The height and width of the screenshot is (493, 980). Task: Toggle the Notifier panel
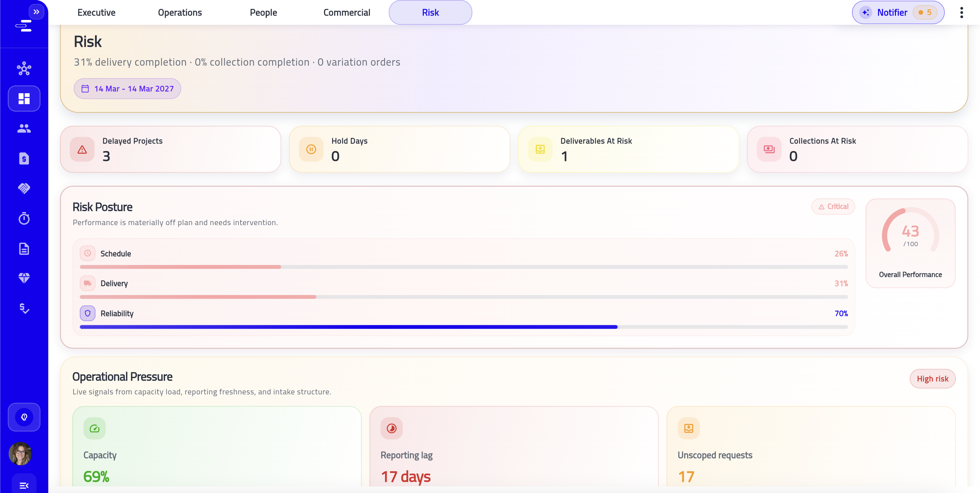[x=897, y=12]
